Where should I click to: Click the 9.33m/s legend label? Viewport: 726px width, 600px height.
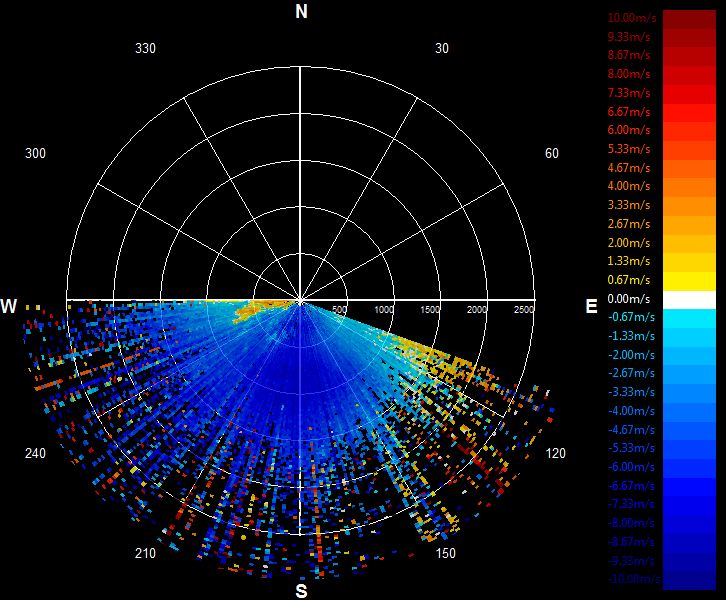pyautogui.click(x=629, y=37)
